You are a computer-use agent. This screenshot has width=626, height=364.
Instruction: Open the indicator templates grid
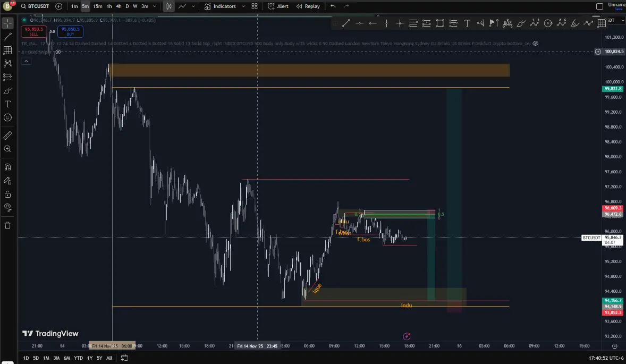[x=255, y=6]
